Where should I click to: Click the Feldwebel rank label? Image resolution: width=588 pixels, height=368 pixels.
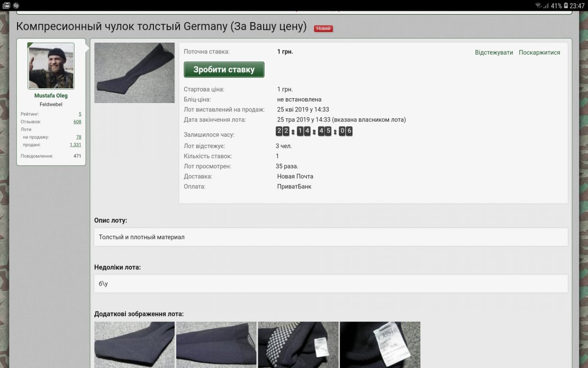[x=51, y=105]
